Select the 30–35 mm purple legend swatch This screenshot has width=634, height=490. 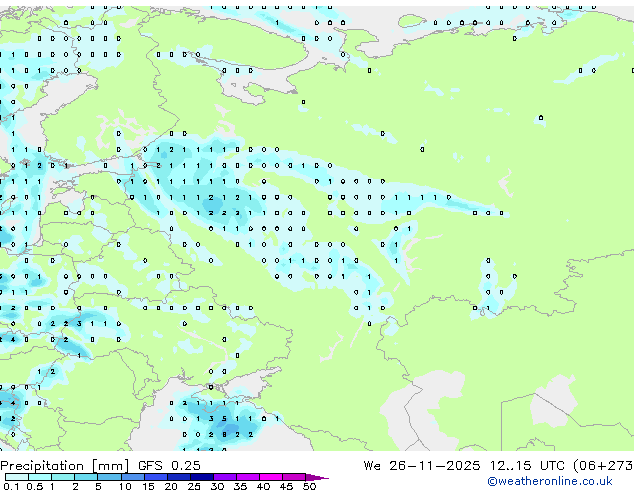(x=225, y=477)
